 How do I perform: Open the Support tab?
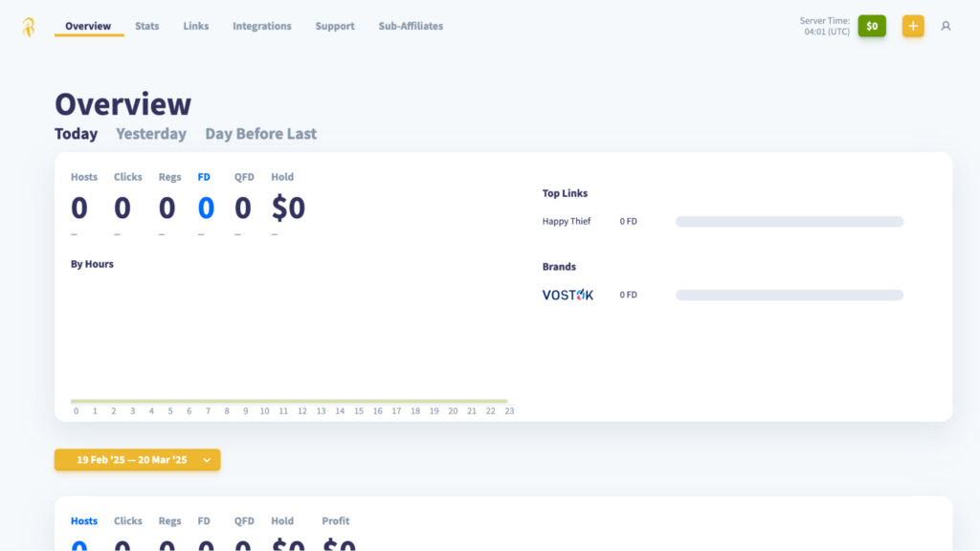335,26
